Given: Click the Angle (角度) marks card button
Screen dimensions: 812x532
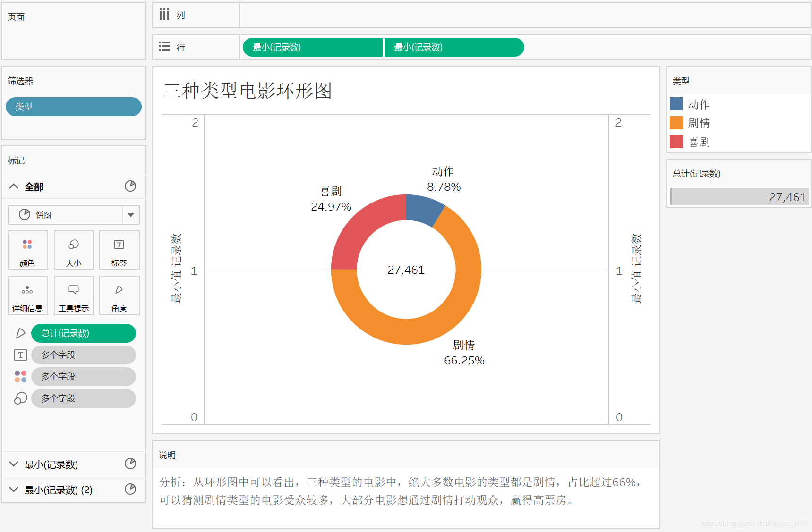Looking at the screenshot, I should click(x=119, y=296).
